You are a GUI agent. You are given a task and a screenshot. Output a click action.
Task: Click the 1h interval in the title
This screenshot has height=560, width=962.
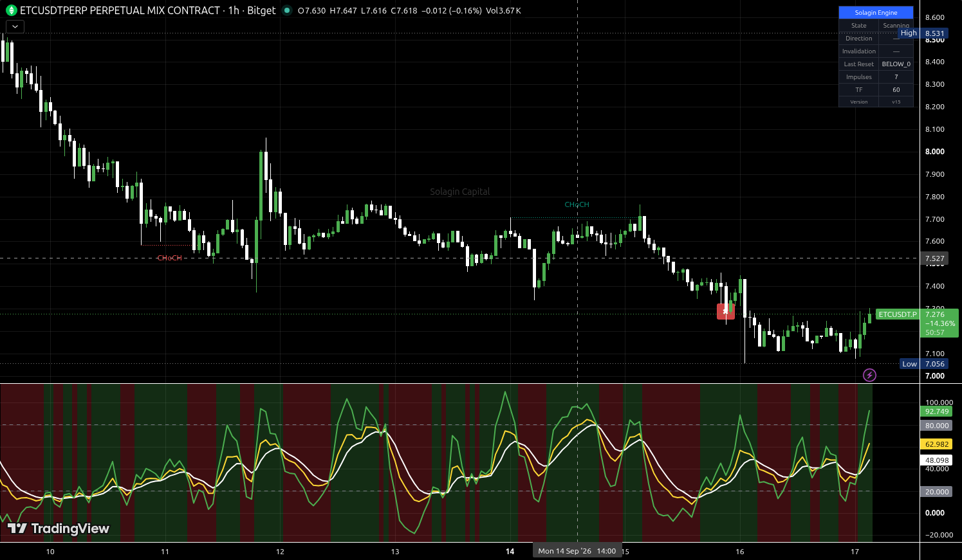[x=234, y=10]
